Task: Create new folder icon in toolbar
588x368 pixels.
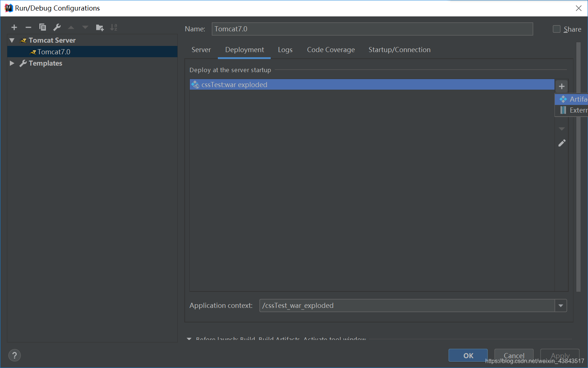Action: click(99, 27)
